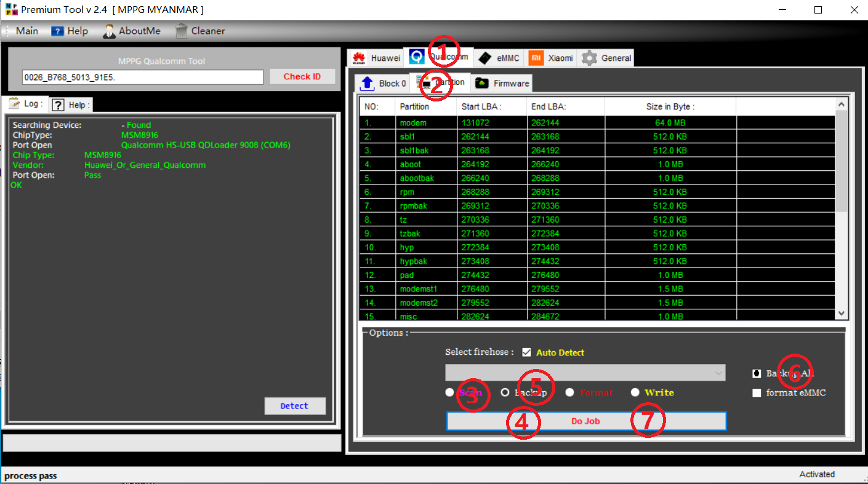Click the Xiaomi MI logo icon
868x484 pixels.
[x=537, y=58]
